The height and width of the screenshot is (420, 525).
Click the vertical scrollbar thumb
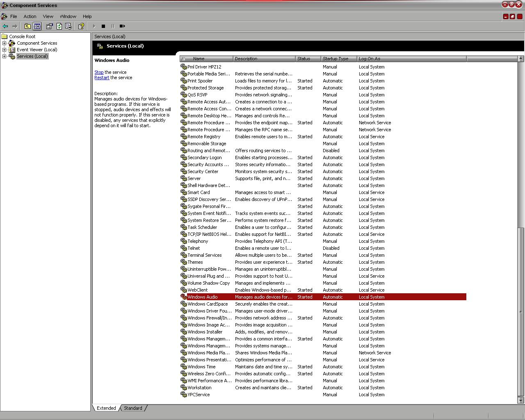pos(521,312)
